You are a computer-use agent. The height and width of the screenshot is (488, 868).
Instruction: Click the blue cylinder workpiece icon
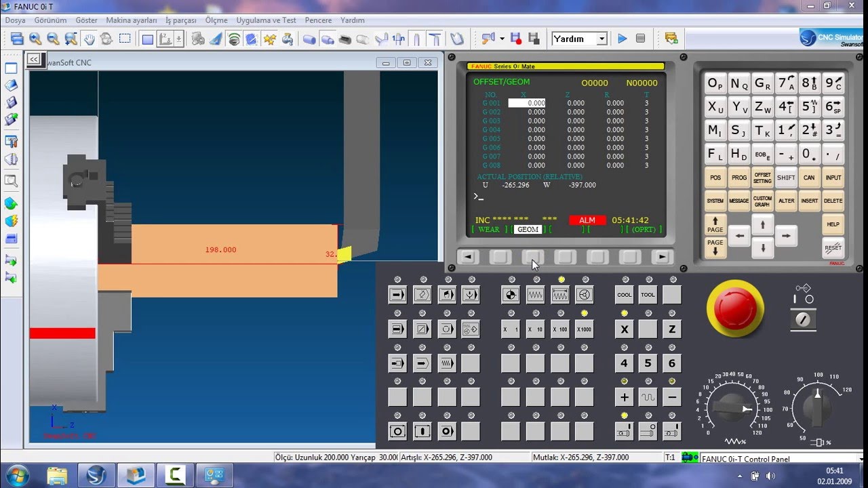310,39
